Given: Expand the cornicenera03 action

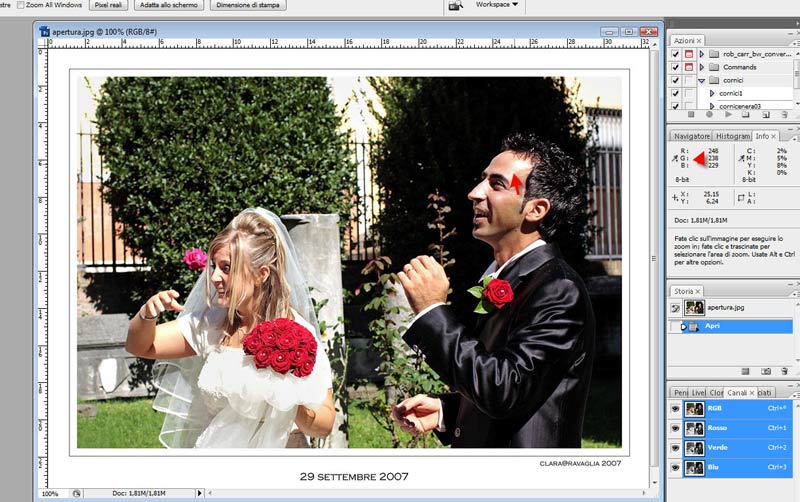Looking at the screenshot, I should point(712,106).
